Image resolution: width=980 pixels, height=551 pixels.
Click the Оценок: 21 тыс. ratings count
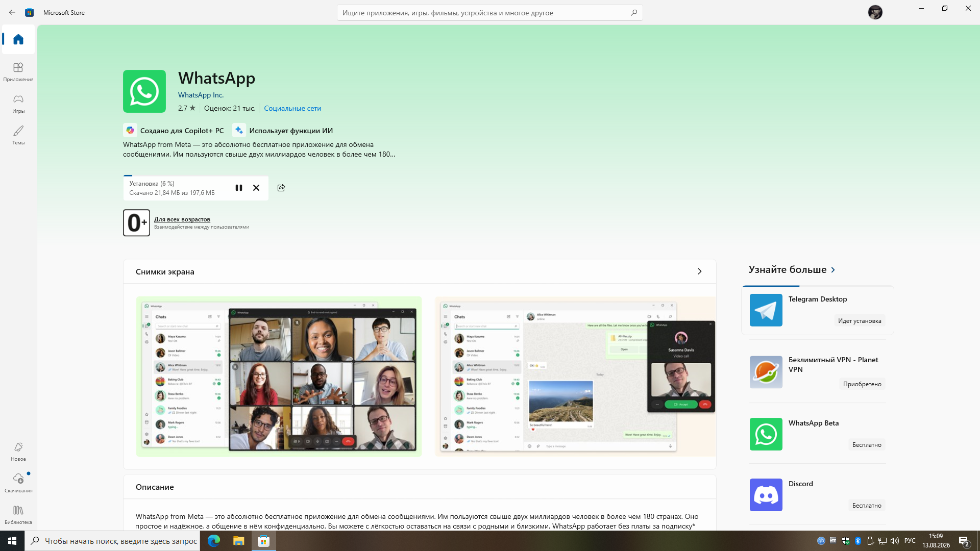click(230, 108)
